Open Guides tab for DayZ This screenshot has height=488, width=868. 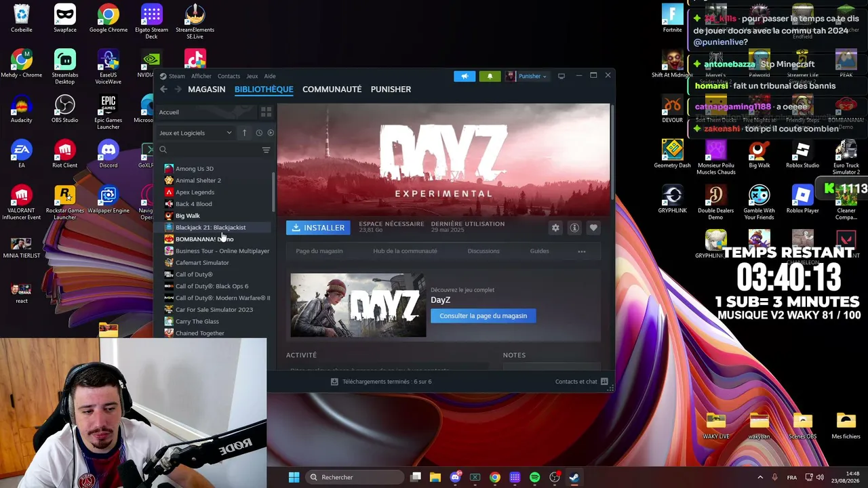point(539,251)
